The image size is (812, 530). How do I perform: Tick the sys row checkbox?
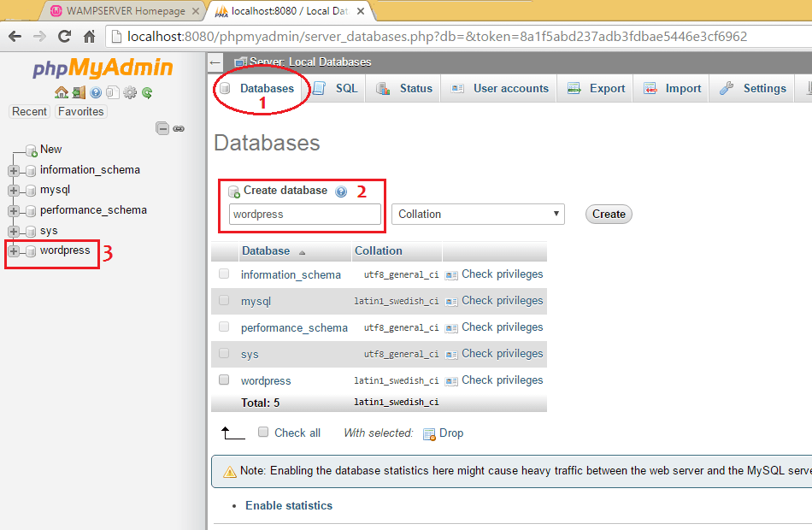tap(224, 353)
